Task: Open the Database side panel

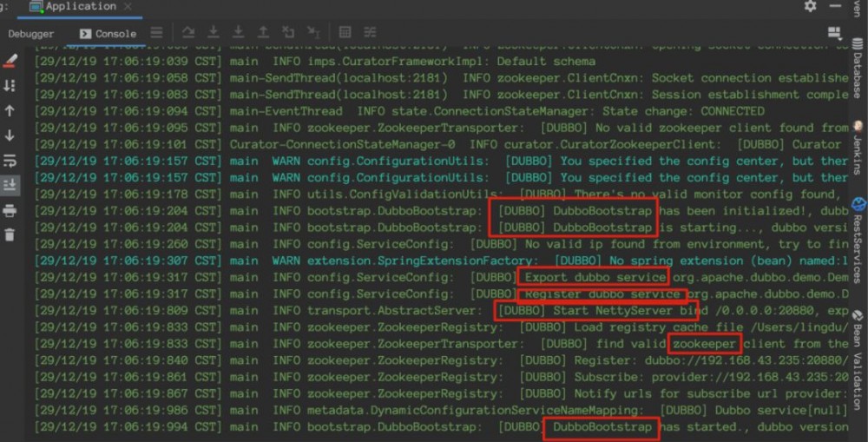Action: (858, 69)
